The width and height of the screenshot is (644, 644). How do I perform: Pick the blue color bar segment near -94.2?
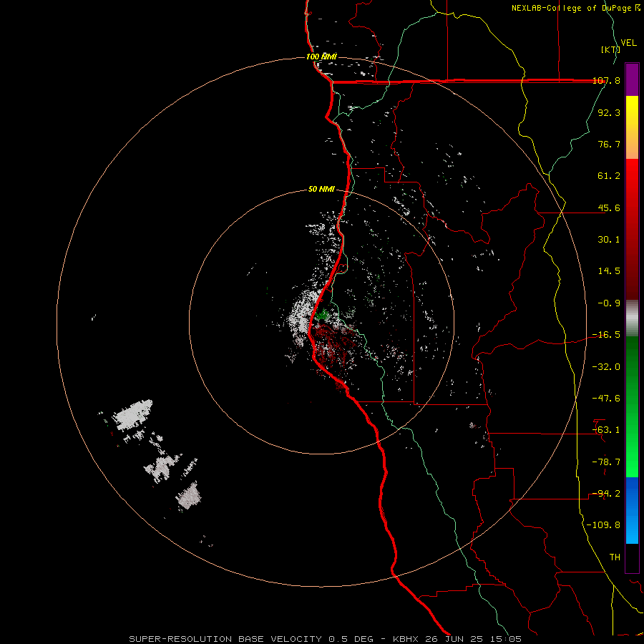point(632,494)
